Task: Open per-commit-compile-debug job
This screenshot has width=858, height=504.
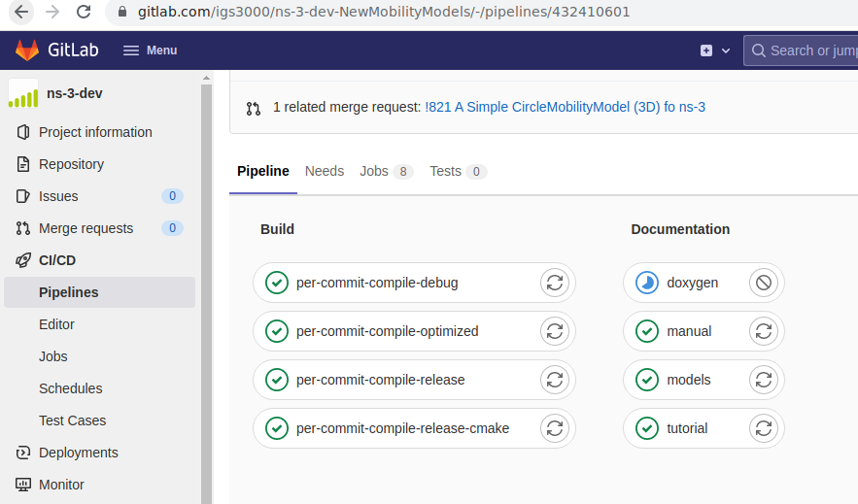Action: (377, 283)
